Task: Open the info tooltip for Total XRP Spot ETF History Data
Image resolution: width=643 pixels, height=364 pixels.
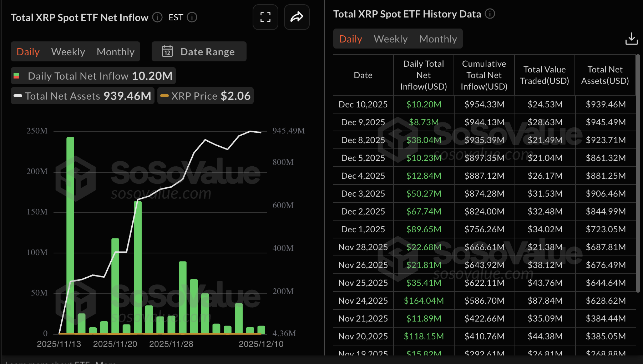Action: pos(490,14)
